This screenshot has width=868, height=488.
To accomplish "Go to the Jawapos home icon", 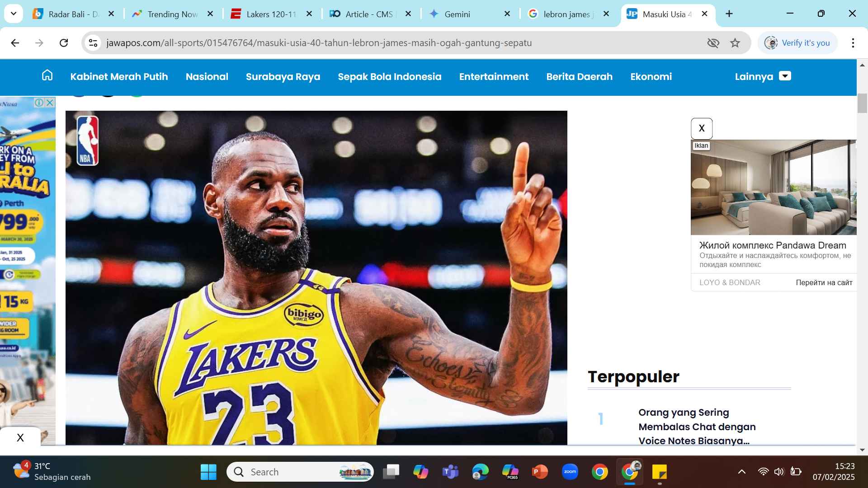I will (x=47, y=75).
